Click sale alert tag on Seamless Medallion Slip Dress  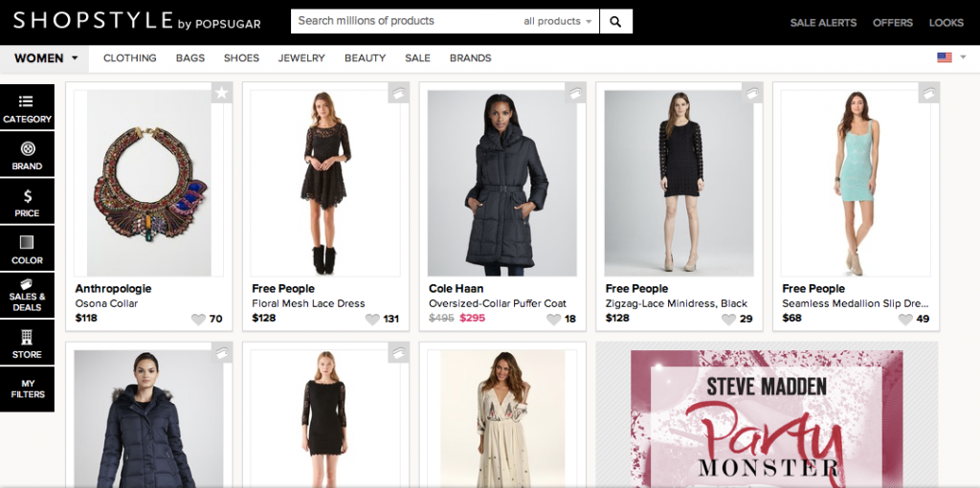point(928,93)
